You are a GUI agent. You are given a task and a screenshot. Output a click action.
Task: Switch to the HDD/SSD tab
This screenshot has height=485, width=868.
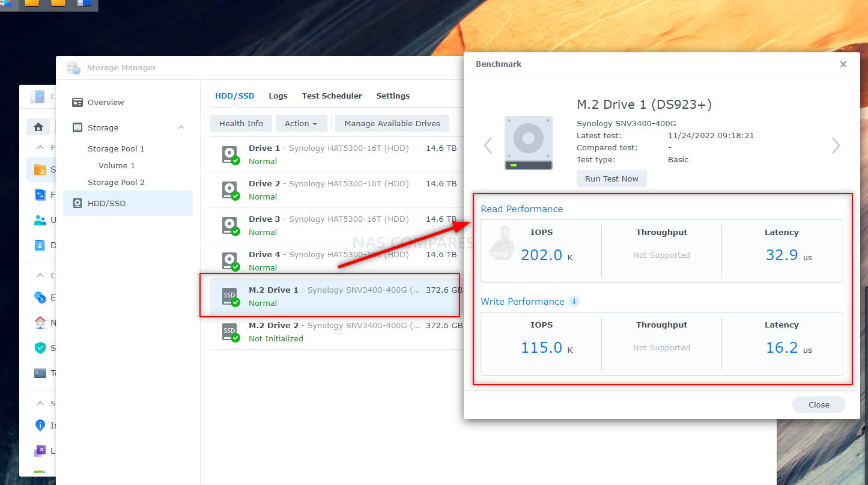point(235,96)
